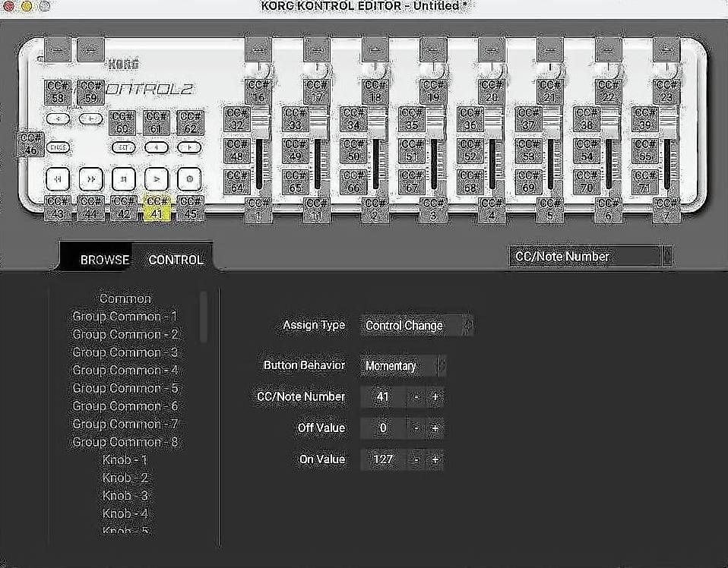Image resolution: width=728 pixels, height=568 pixels.
Task: Select the Track next button under CC#59
Action: pos(90,118)
